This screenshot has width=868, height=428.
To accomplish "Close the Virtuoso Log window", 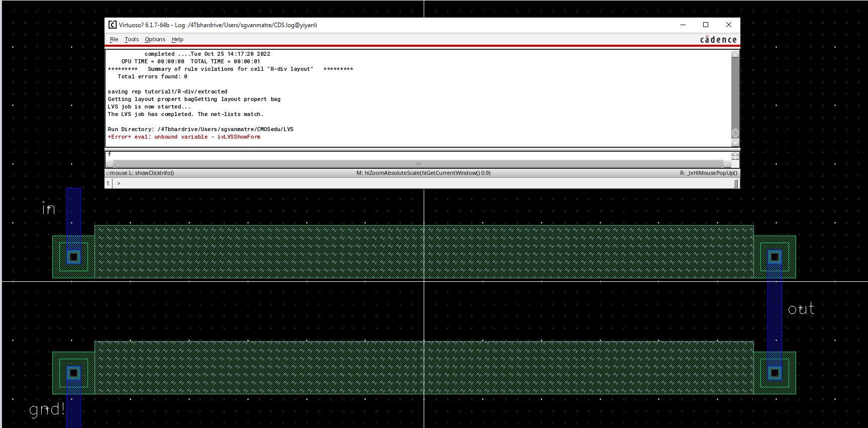I will 729,25.
